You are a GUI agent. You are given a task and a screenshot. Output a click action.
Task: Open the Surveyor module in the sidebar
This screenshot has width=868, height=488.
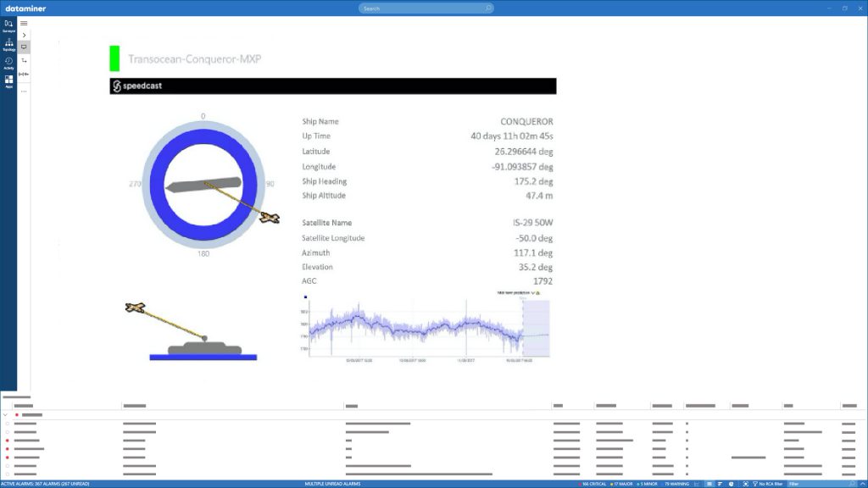click(8, 25)
